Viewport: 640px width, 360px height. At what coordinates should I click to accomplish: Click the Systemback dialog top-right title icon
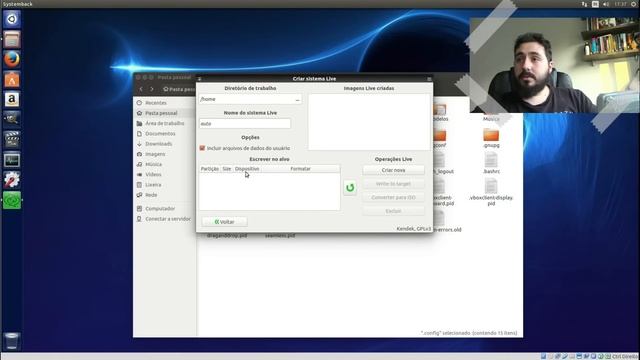pos(429,79)
